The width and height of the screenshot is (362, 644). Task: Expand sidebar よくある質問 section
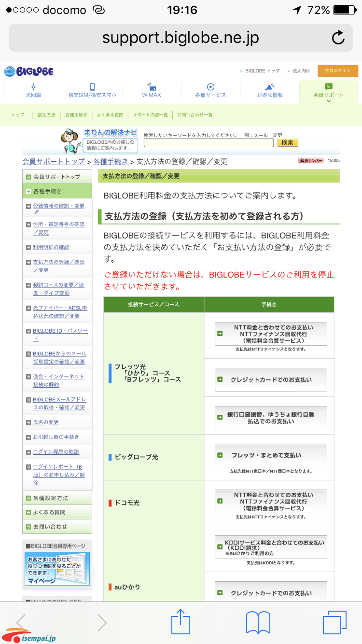point(57,512)
